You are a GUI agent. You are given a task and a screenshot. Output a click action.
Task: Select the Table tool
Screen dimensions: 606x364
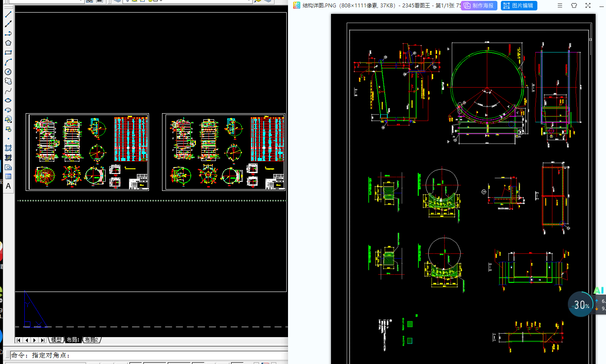(x=8, y=177)
